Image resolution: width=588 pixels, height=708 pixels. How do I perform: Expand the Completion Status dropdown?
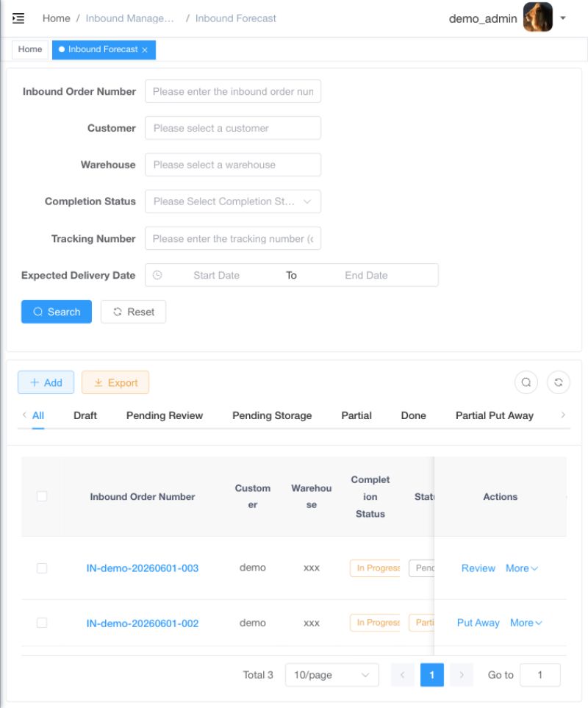233,201
